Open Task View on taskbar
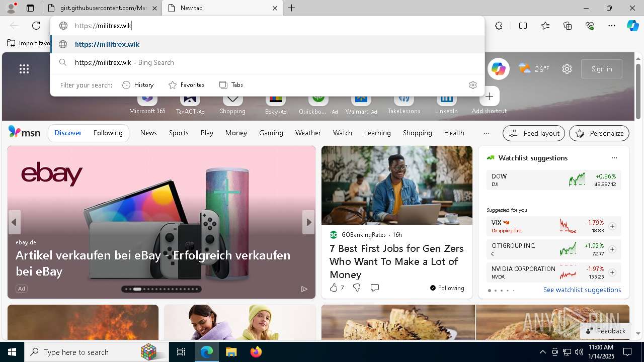This screenshot has height=362, width=644. 181,352
